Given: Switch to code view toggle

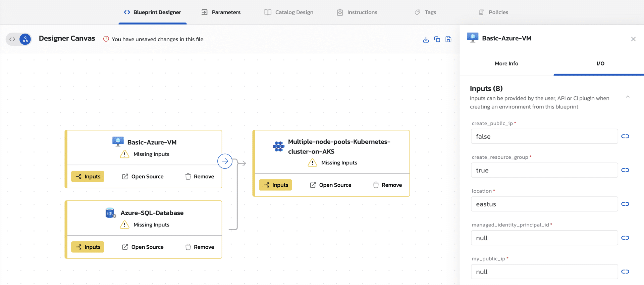Looking at the screenshot, I should tap(12, 39).
